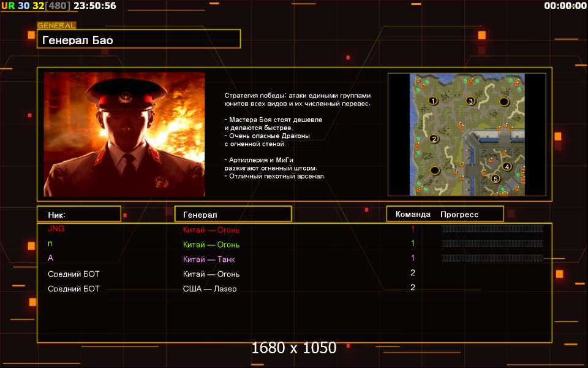Screen dimensions: 588x368
Task: Click the General Bao portrait image
Action: coord(124,134)
